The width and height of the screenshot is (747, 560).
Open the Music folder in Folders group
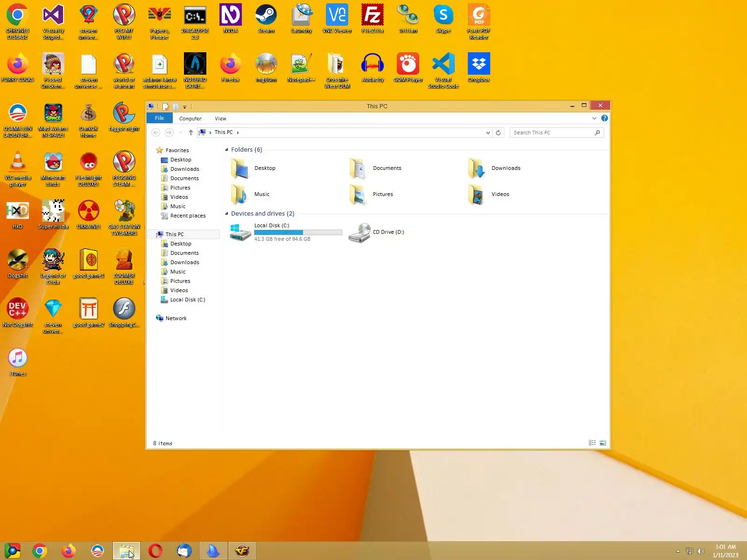(x=250, y=194)
